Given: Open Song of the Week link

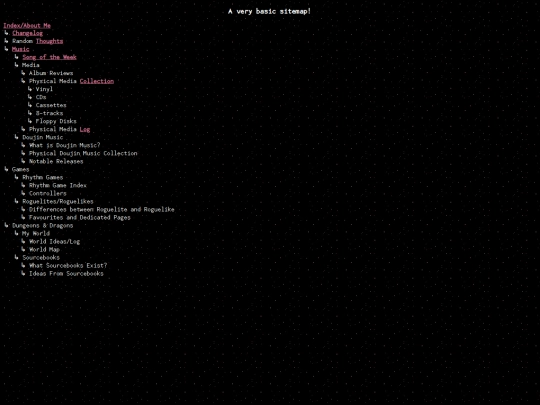Looking at the screenshot, I should (50, 57).
